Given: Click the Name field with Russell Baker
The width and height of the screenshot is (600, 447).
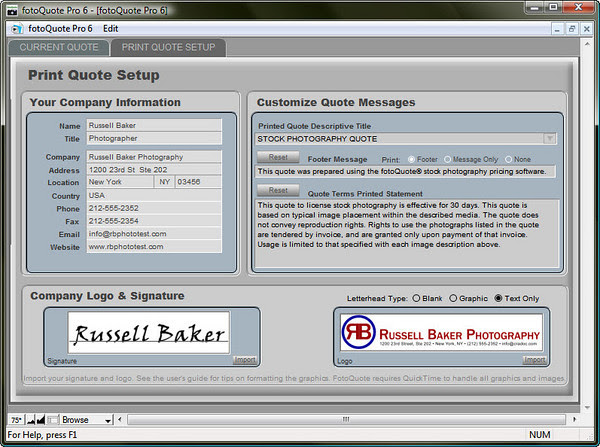Looking at the screenshot, I should pyautogui.click(x=154, y=126).
